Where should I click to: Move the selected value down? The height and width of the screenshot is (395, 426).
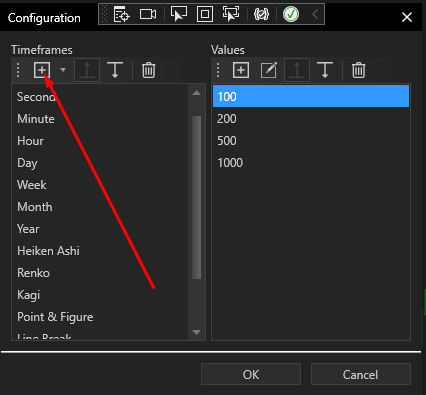coord(325,70)
